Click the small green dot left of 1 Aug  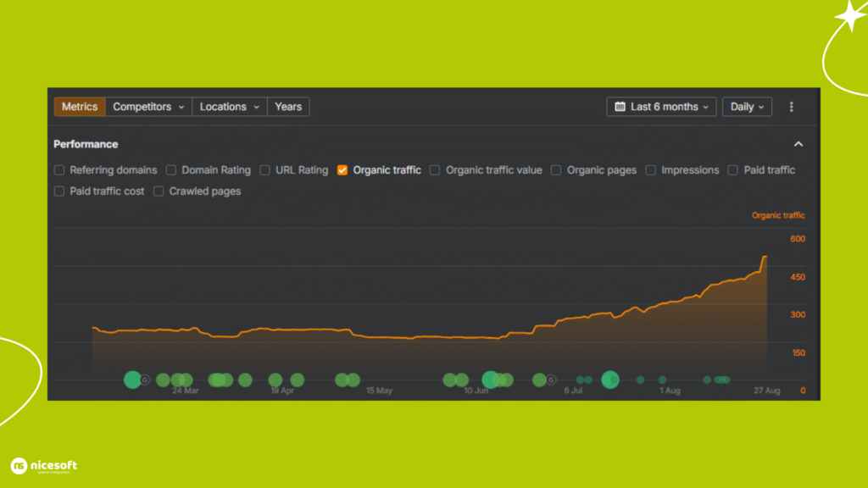pos(663,380)
